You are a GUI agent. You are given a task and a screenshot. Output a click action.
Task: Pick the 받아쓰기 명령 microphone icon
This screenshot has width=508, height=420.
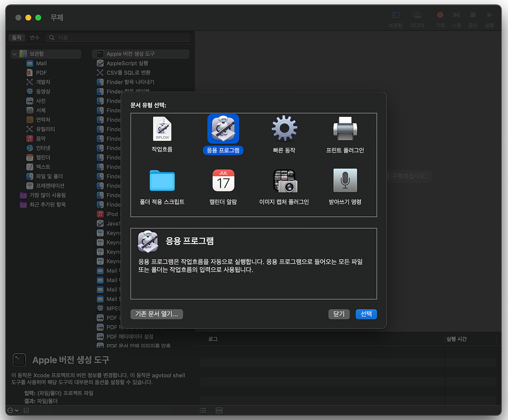[x=345, y=181]
